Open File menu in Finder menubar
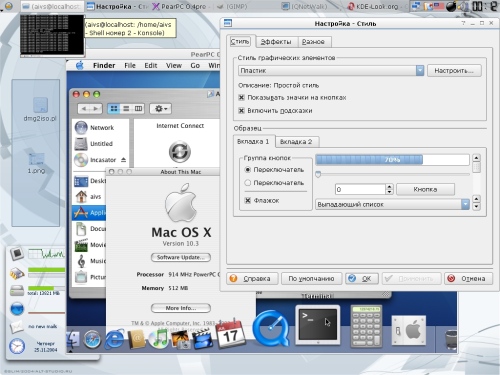The image size is (500, 375). 130,65
